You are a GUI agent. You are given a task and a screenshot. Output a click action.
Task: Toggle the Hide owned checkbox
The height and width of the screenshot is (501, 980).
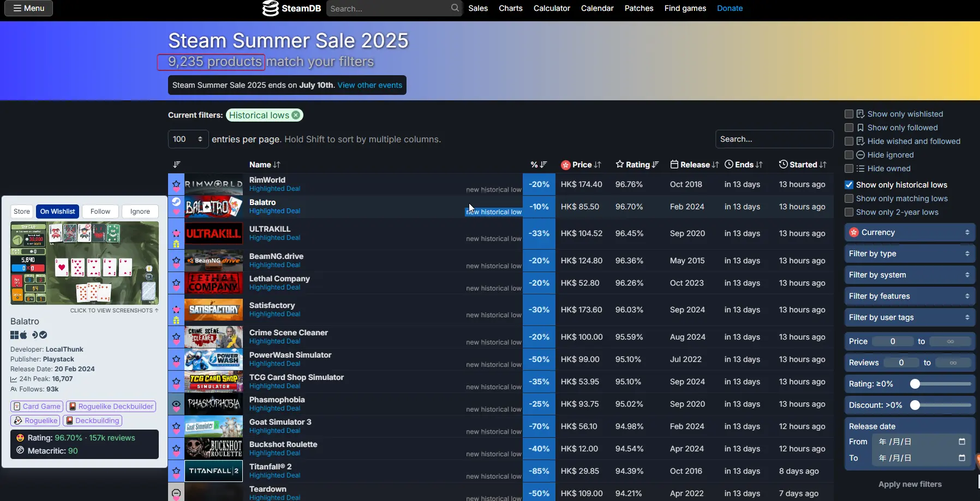click(849, 168)
